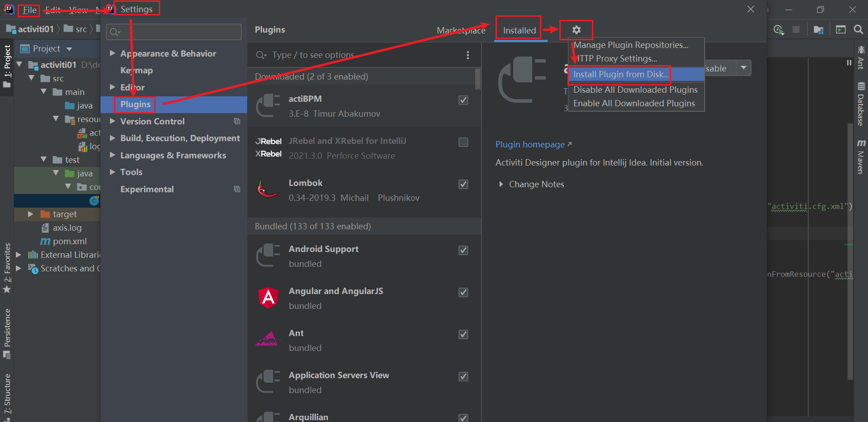Open pom.xml in the project tree
Screen dimensions: 868x422
coord(70,241)
